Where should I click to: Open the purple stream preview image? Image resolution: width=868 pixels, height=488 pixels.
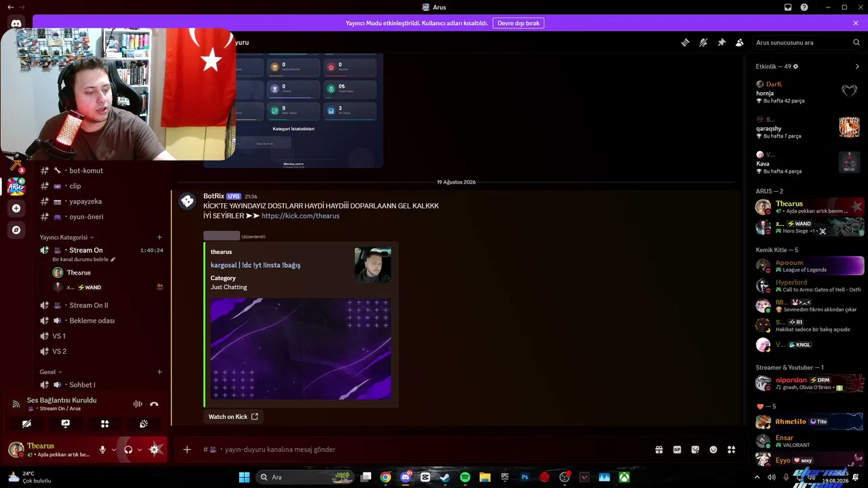[301, 349]
